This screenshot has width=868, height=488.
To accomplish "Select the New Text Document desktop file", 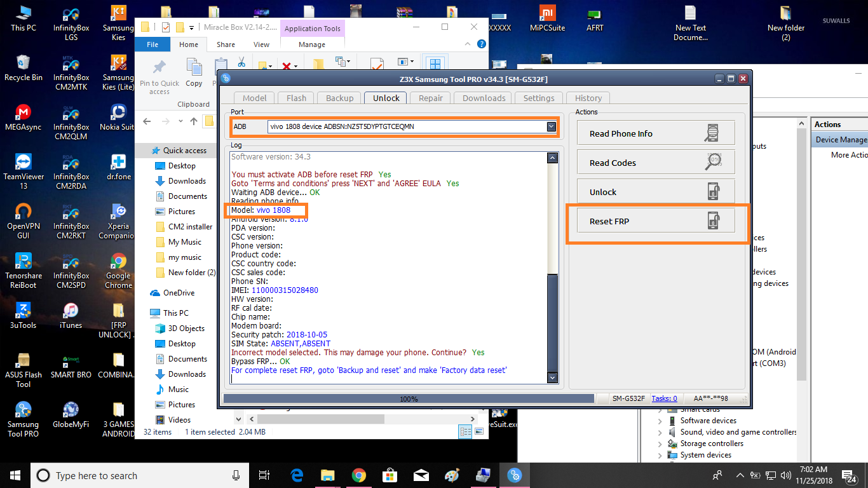I will (691, 23).
